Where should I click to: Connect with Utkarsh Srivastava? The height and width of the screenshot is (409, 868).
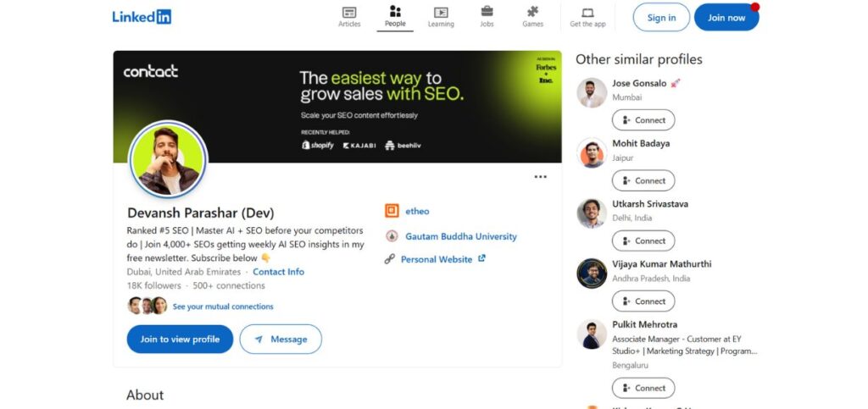coord(643,240)
